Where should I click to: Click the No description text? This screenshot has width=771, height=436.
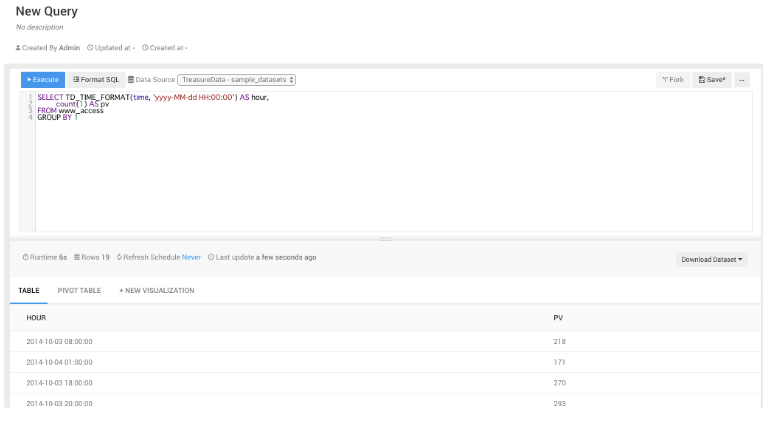(39, 27)
